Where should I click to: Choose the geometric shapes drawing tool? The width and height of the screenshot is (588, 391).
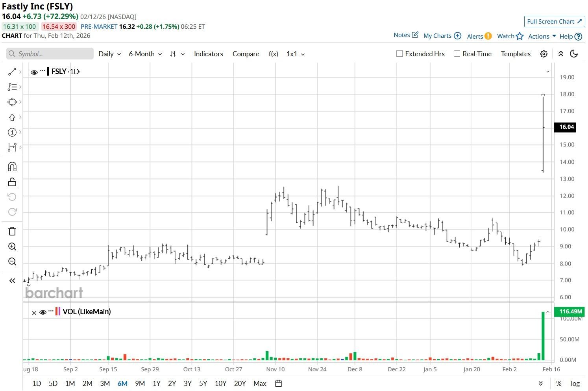[x=12, y=102]
